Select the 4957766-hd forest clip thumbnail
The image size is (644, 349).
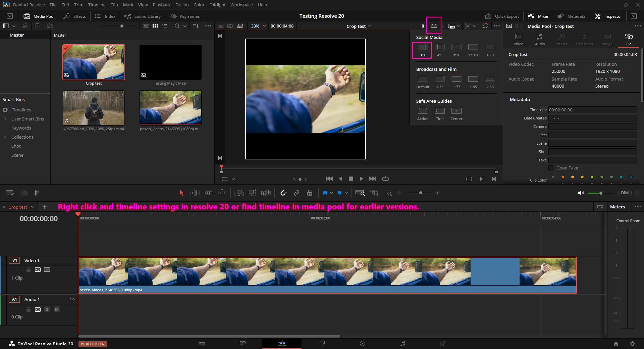coord(94,108)
